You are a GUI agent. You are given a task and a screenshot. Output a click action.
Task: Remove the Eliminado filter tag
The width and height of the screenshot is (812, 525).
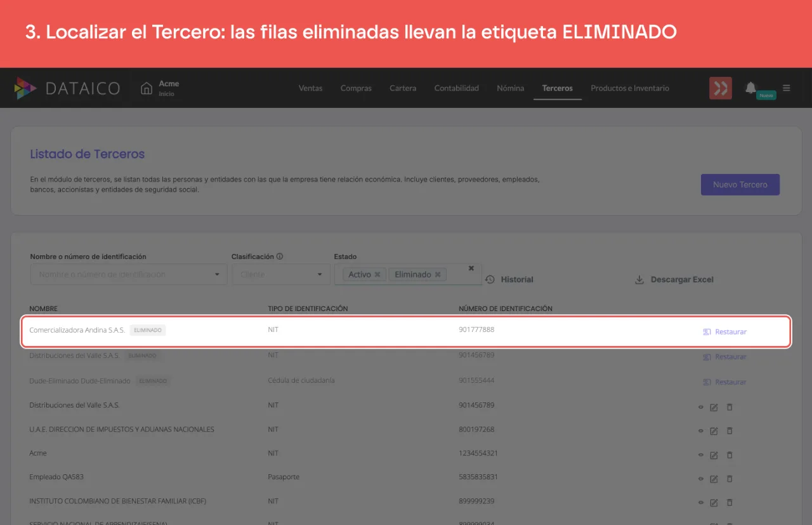(437, 274)
